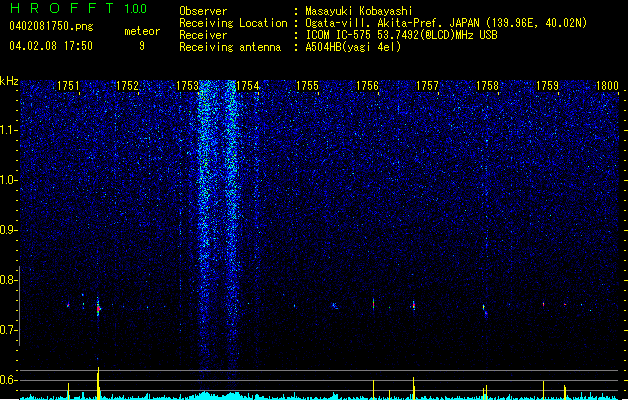The height and width of the screenshot is (400, 629).
Task: Select the filename 0402081750.png
Action: [x=51, y=26]
